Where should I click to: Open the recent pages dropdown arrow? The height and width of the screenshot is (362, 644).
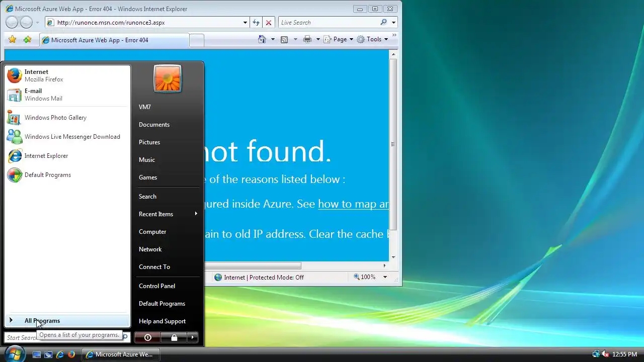tap(37, 23)
